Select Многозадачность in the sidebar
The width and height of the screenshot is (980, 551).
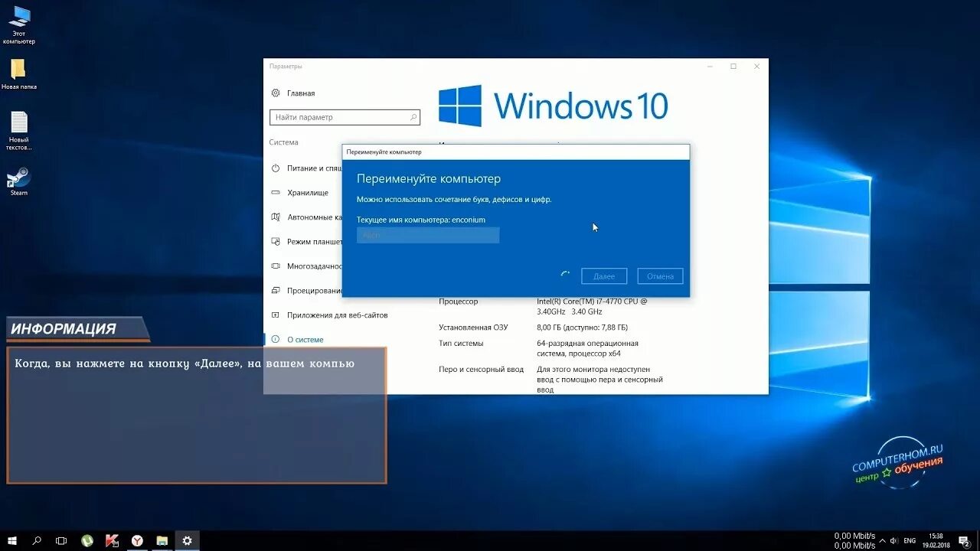pos(306,266)
